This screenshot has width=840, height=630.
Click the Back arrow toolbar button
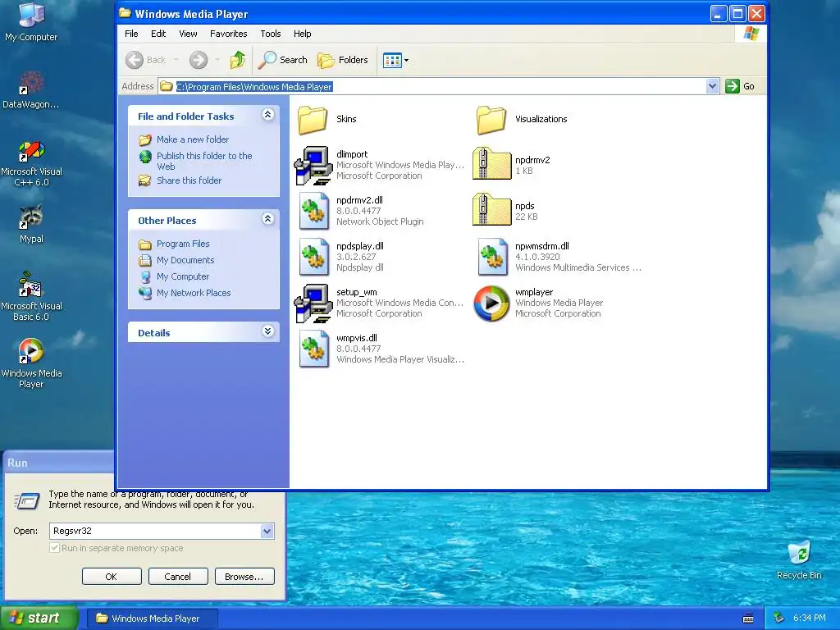[x=146, y=60]
